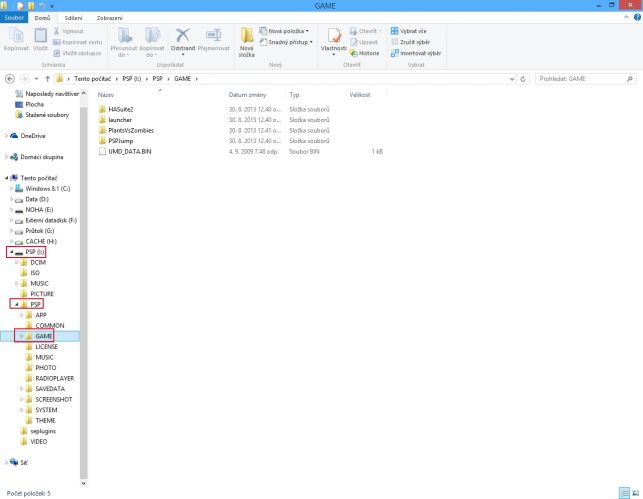The height and width of the screenshot is (499, 643).
Task: Collapse the Tento počítač tree node
Action: pyautogui.click(x=6, y=178)
